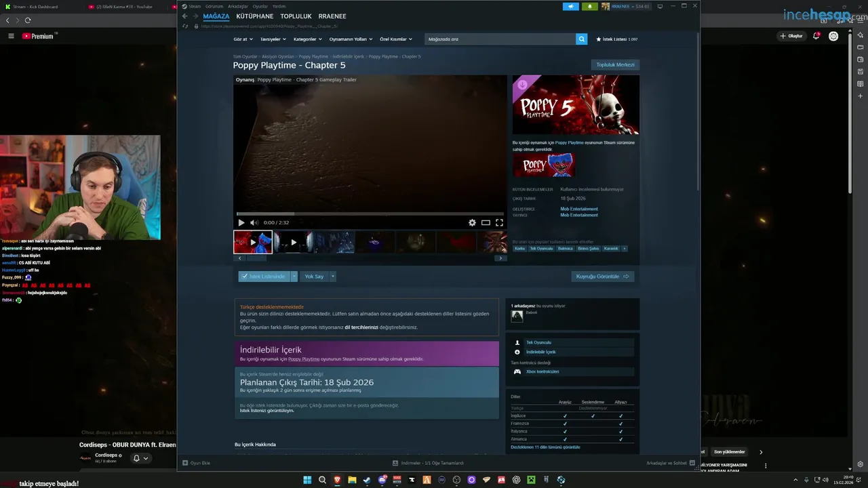The height and width of the screenshot is (488, 868).
Task: Select the first trailer thumbnail
Action: (x=253, y=242)
